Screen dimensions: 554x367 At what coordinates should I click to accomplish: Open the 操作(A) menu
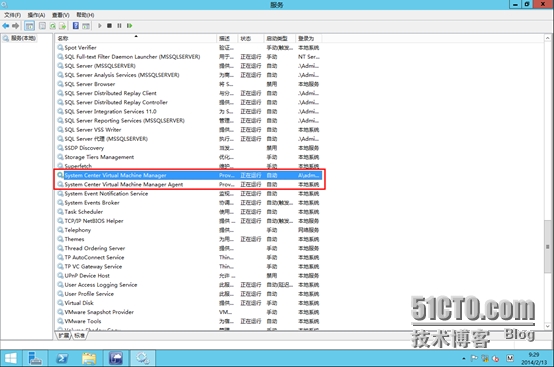click(36, 15)
